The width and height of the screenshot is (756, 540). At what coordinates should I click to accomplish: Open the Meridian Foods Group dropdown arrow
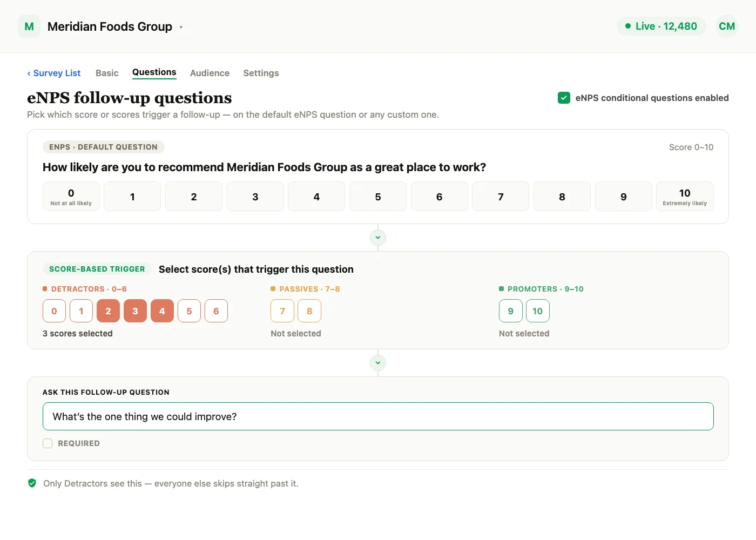pyautogui.click(x=181, y=27)
